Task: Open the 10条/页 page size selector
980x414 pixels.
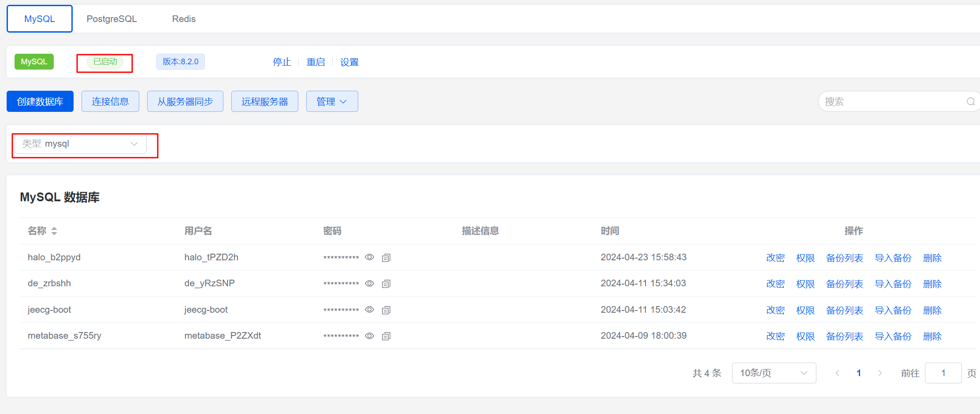Action: 774,373
